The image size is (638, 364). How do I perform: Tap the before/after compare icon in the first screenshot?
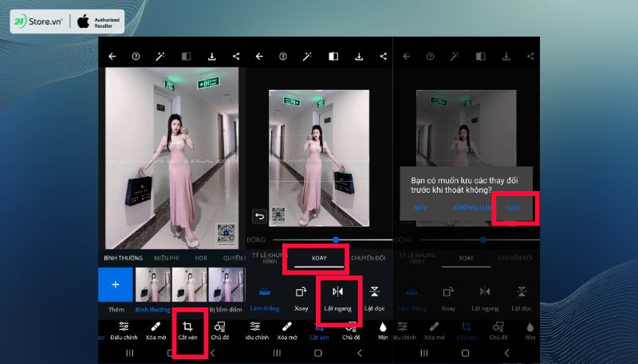click(x=186, y=57)
